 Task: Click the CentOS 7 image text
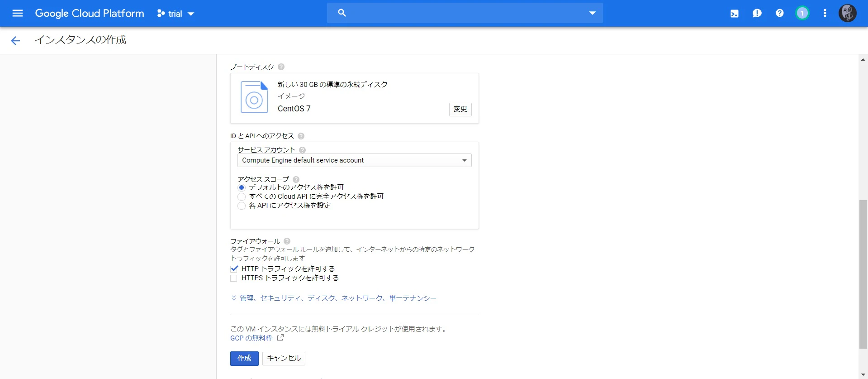tap(294, 109)
